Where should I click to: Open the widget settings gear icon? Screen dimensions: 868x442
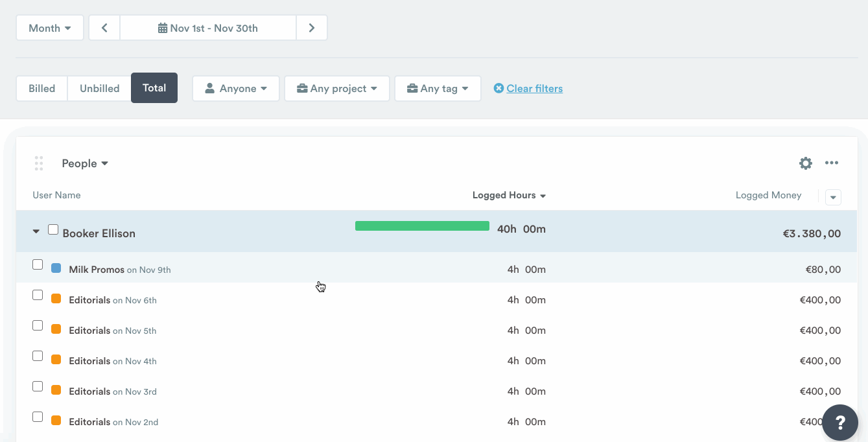coord(805,163)
